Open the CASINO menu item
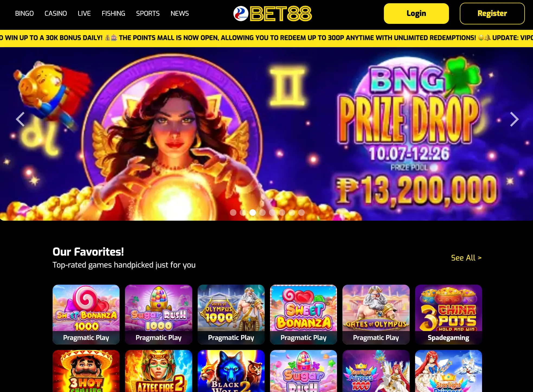Image resolution: width=533 pixels, height=392 pixels. (56, 13)
